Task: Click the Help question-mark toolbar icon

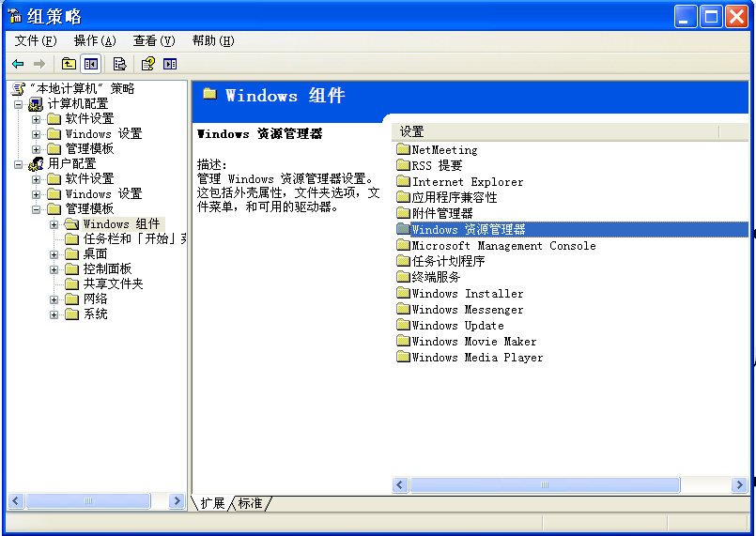Action: tap(147, 64)
